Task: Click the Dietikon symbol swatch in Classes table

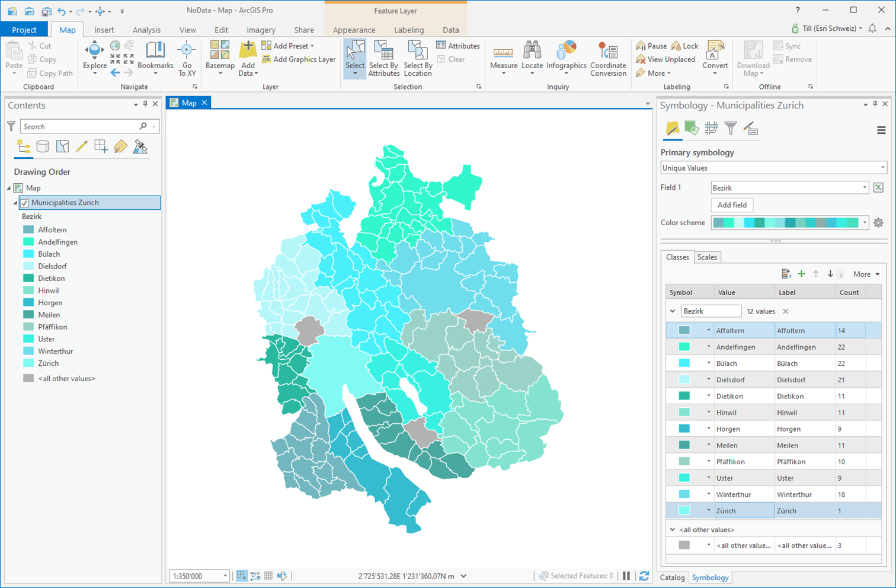Action: [684, 396]
